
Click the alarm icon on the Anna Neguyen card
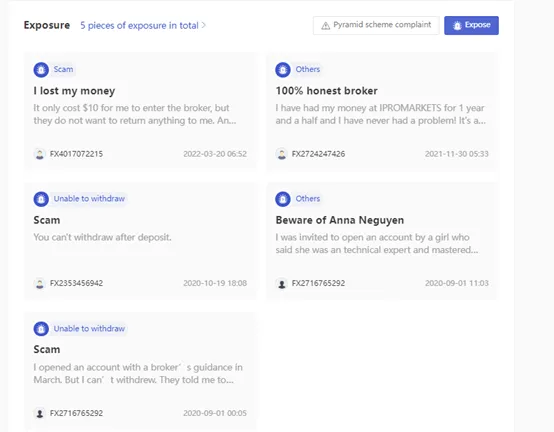[283, 199]
